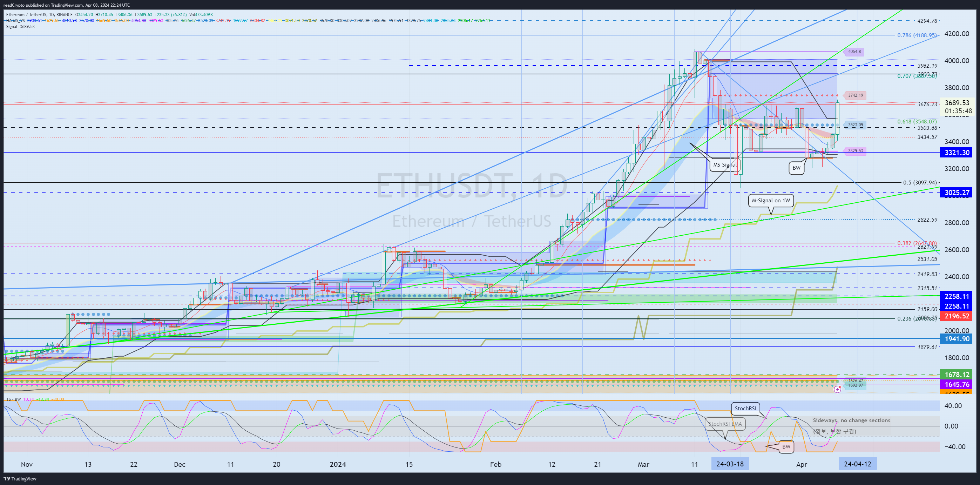
Task: Click the lightning bolt icon near the 1645.76 label
Action: (837, 389)
